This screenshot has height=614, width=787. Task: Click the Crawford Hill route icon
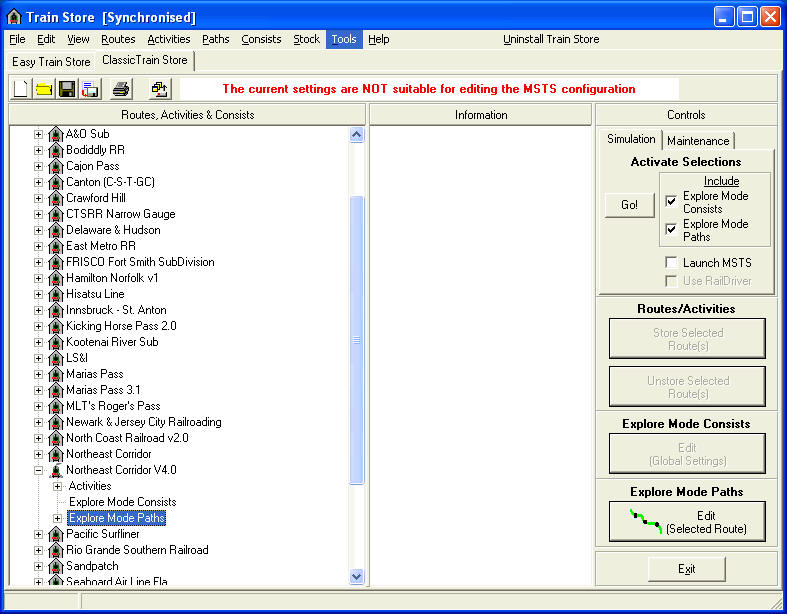pos(56,198)
